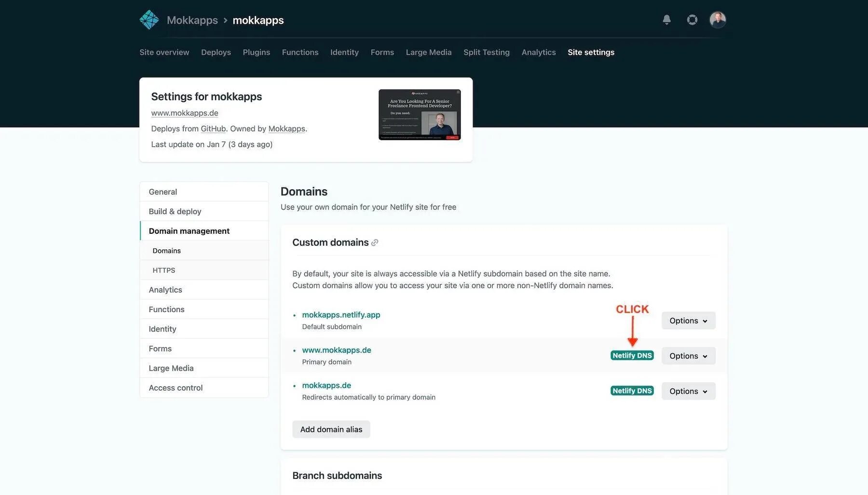The width and height of the screenshot is (868, 495).
Task: Switch to the Forms top tab
Action: (x=382, y=52)
